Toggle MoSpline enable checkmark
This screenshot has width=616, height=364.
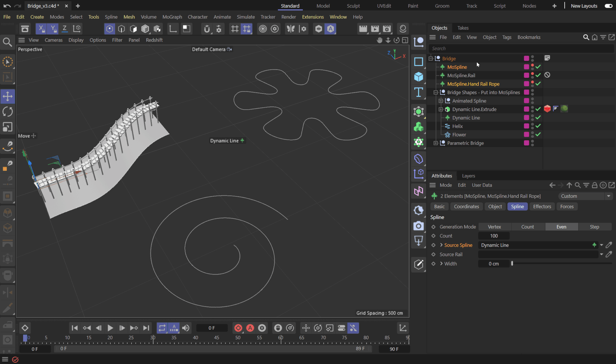[538, 67]
